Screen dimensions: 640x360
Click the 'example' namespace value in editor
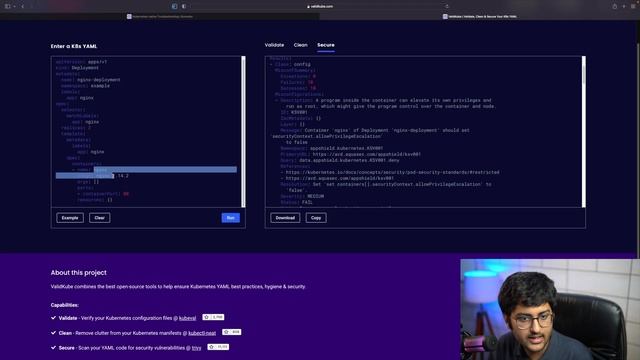click(x=100, y=86)
